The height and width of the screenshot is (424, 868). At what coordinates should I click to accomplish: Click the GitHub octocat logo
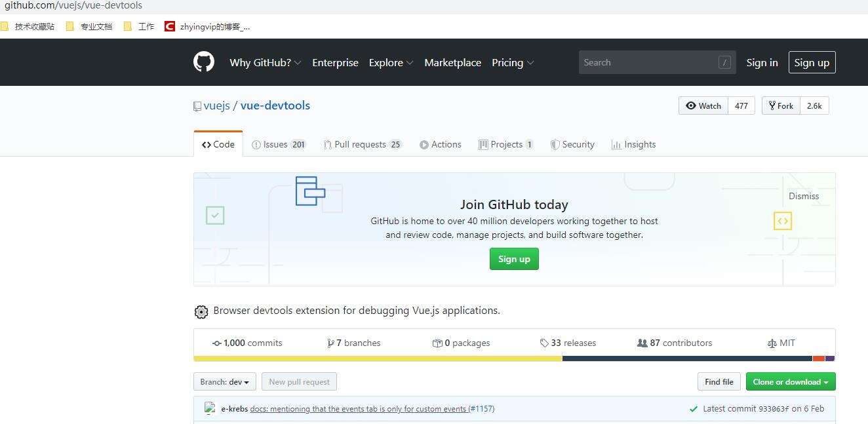[x=204, y=62]
